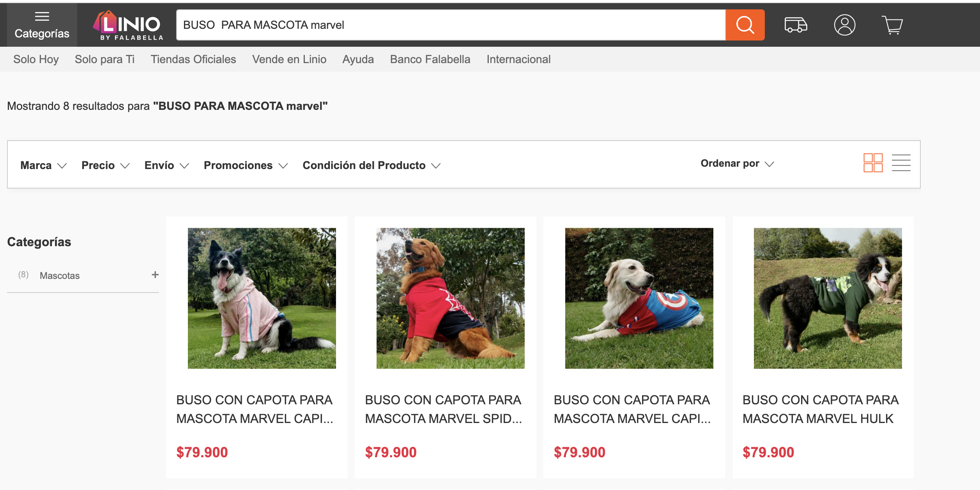The height and width of the screenshot is (490, 980).
Task: Open the Marca filter dropdown
Action: (x=44, y=165)
